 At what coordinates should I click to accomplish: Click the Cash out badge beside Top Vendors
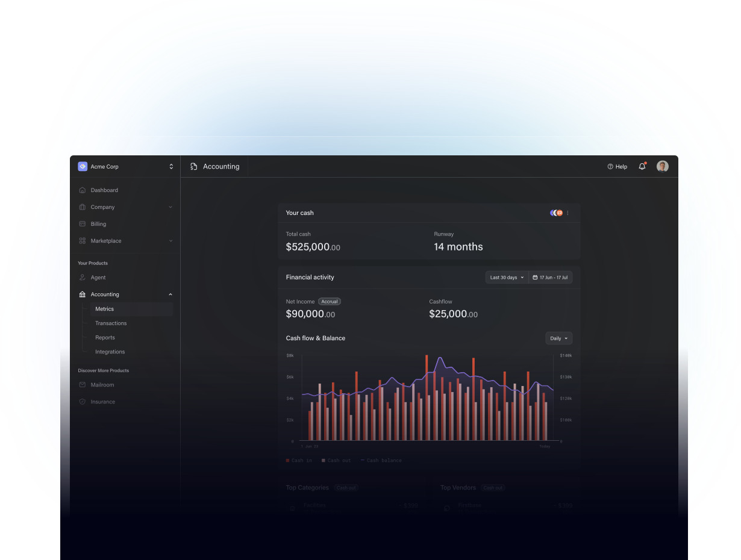point(493,488)
